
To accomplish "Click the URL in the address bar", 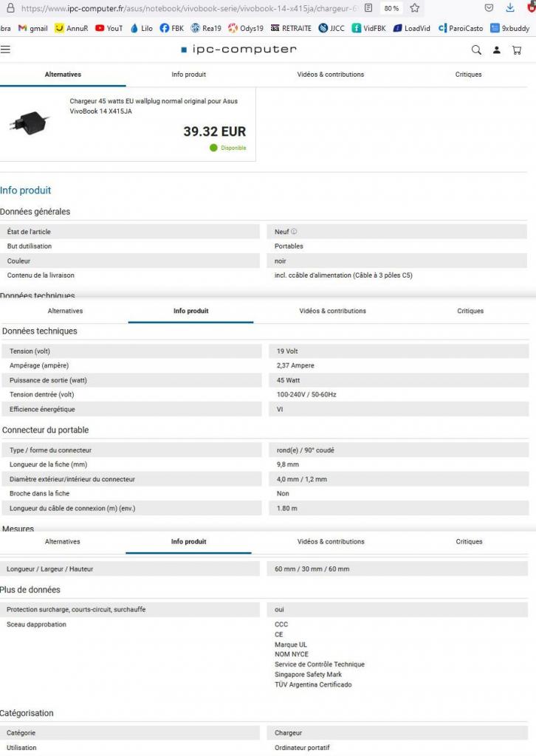I will click(189, 8).
